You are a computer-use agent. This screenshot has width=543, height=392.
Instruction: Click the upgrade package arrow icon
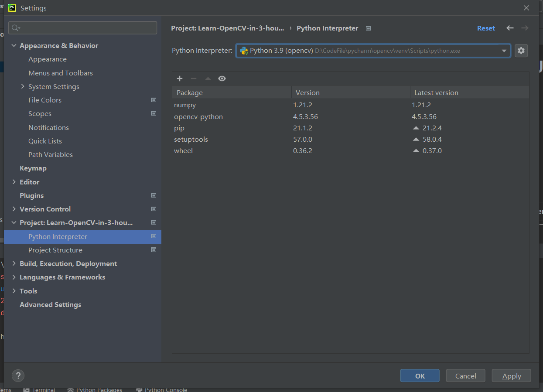pyautogui.click(x=208, y=78)
